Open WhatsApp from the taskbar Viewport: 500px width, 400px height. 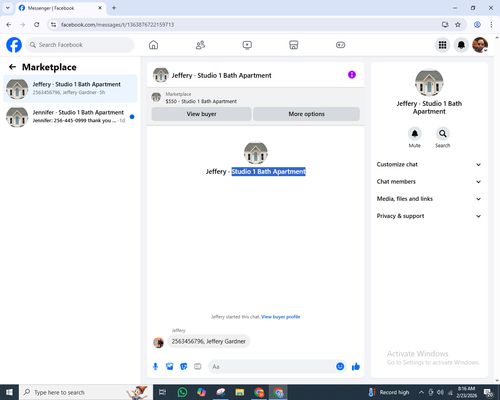click(182, 392)
